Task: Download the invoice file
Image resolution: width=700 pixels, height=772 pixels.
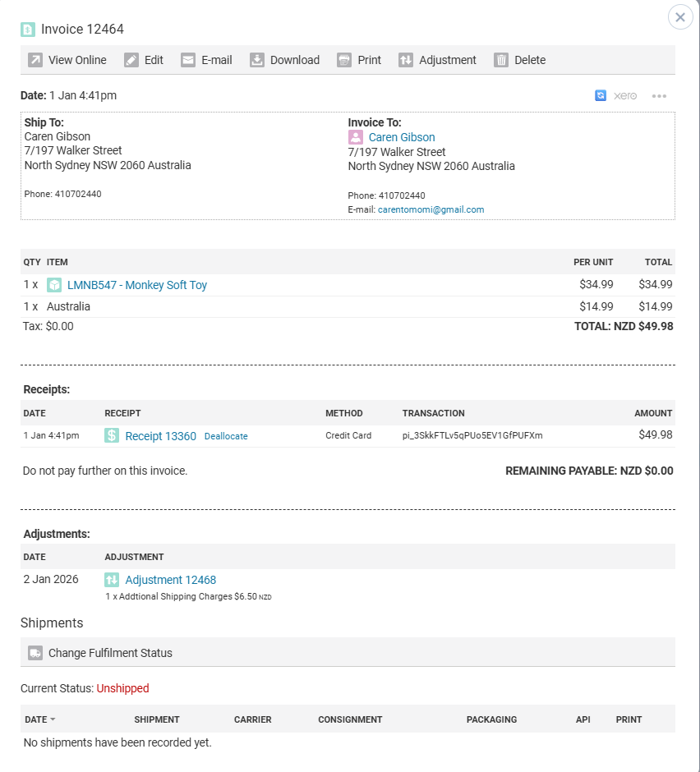Action: [284, 60]
